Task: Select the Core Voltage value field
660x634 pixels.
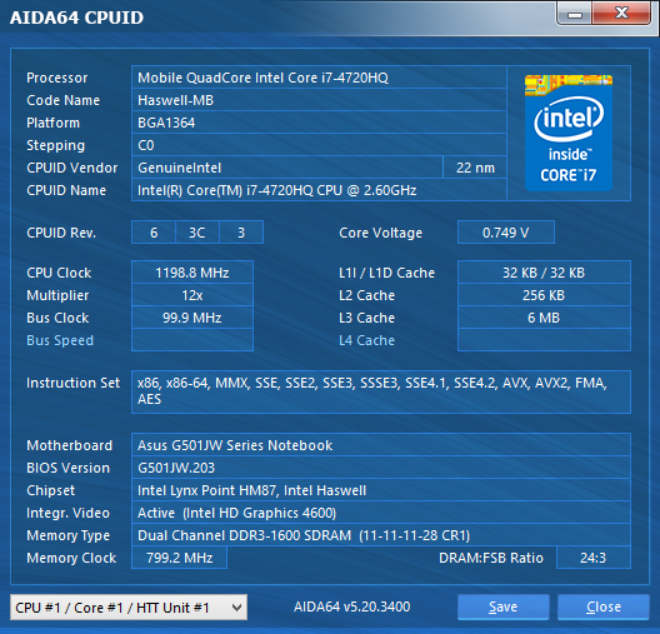Action: tap(505, 233)
